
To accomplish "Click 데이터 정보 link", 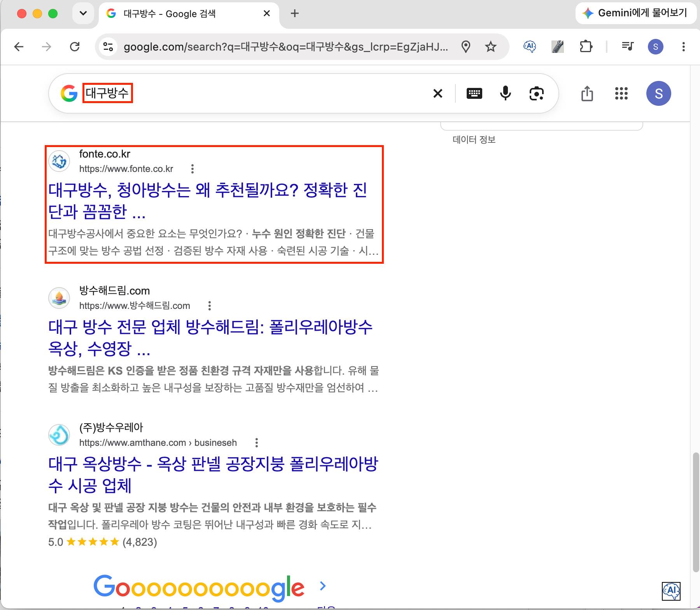I will click(x=474, y=140).
